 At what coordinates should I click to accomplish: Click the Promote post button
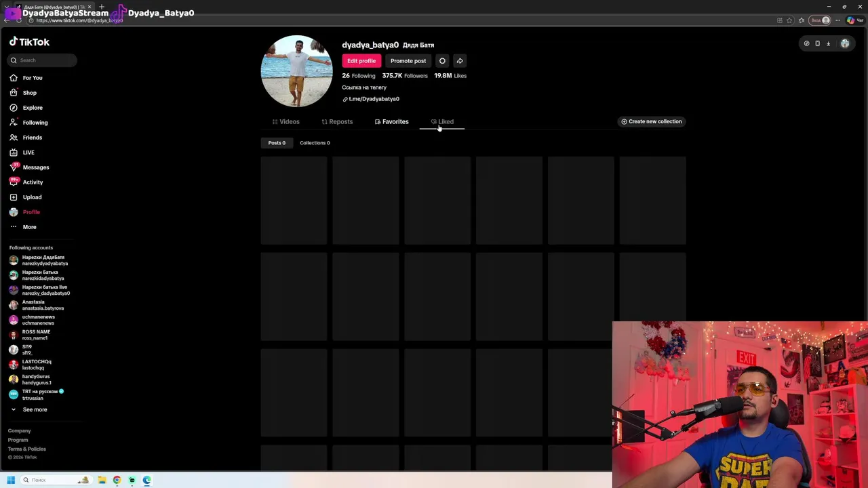[408, 61]
